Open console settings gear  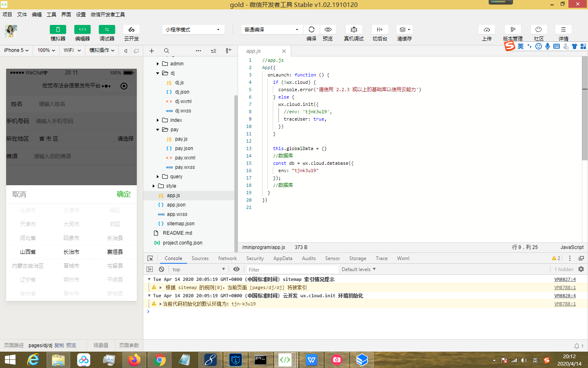[581, 269]
